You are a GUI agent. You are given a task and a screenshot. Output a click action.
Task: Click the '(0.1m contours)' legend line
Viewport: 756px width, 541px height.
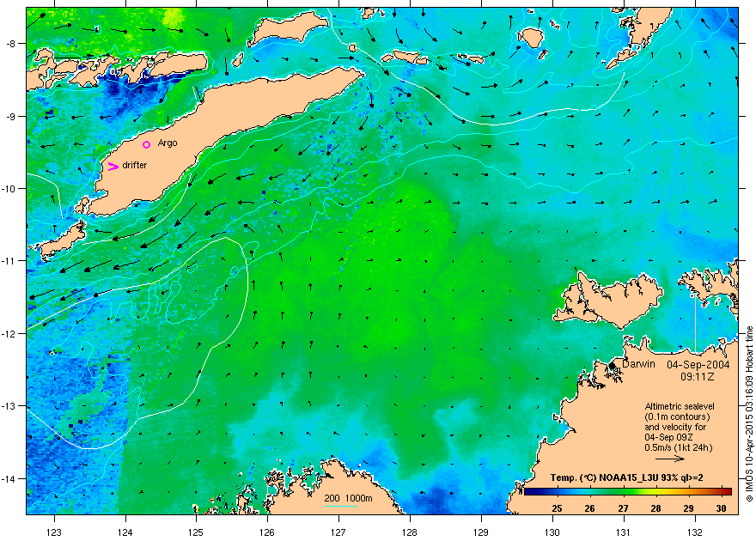(x=678, y=416)
